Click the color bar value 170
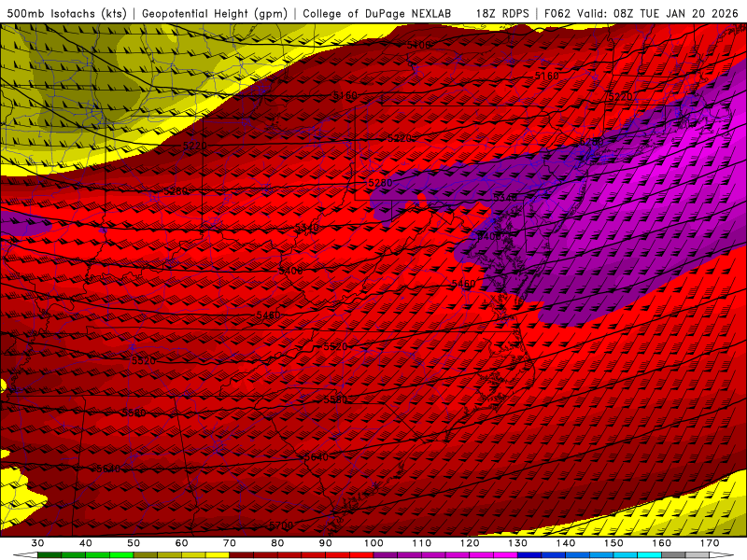This screenshot has width=747, height=560. pos(710,543)
